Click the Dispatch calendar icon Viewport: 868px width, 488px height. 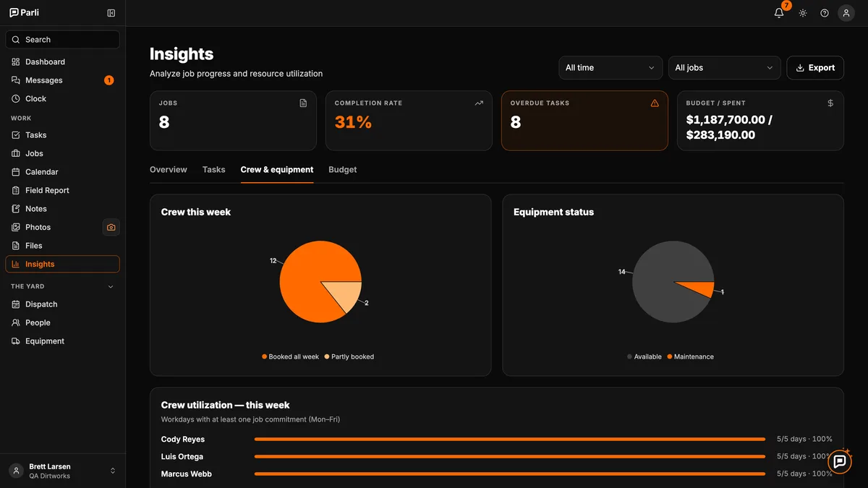pyautogui.click(x=16, y=304)
